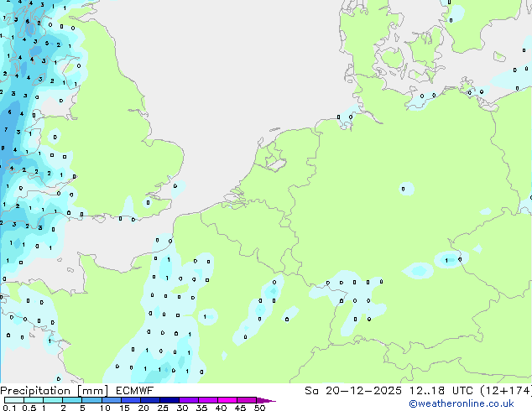Click the legend value '25'
Viewport: 532px width, 411px height.
[163, 408]
